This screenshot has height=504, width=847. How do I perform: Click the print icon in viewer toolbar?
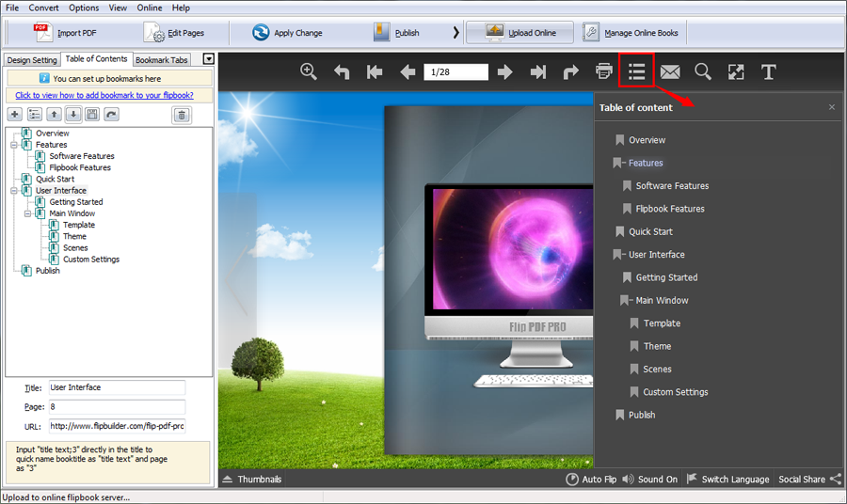[604, 72]
